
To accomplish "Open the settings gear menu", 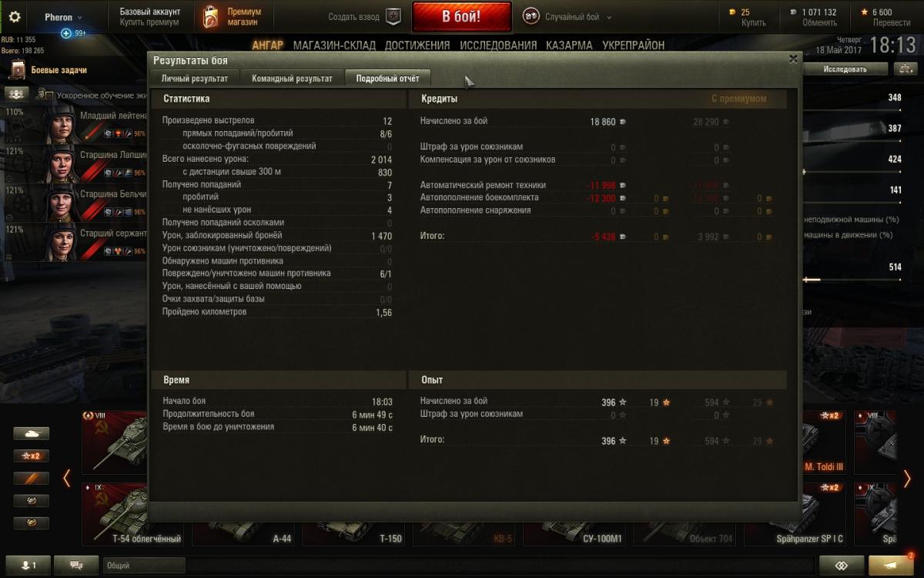I will (x=14, y=17).
